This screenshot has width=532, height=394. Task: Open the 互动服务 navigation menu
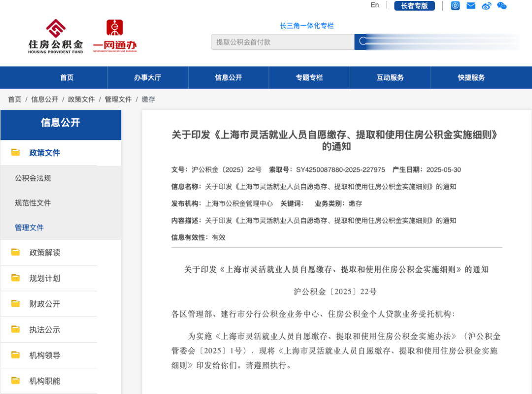click(390, 77)
